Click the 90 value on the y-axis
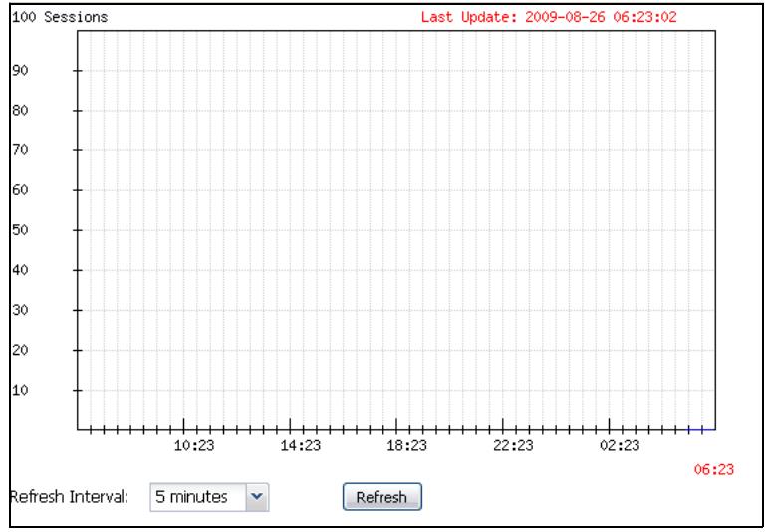The height and width of the screenshot is (532, 765). point(20,70)
